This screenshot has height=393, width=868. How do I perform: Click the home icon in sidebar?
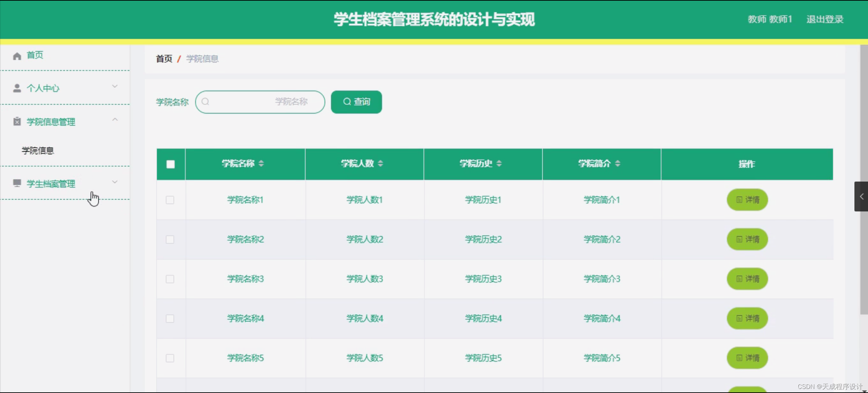pos(17,56)
